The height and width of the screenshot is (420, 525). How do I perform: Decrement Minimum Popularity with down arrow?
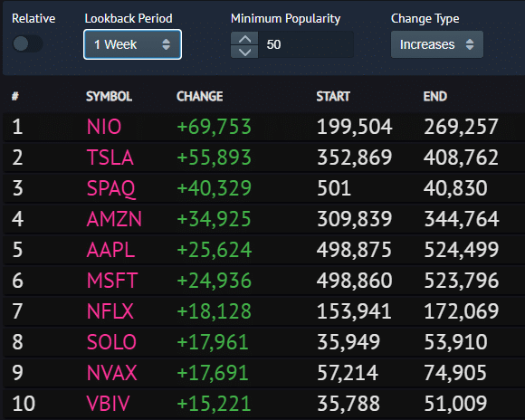point(244,52)
